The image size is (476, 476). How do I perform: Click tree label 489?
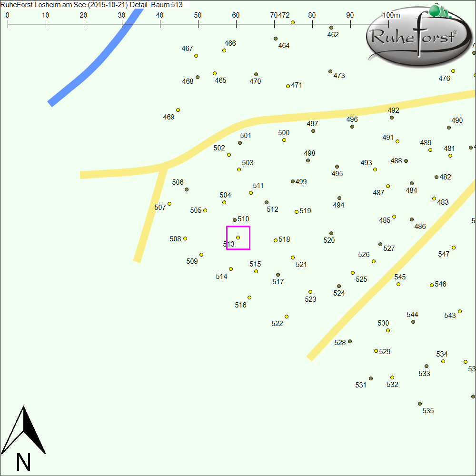coord(426,143)
